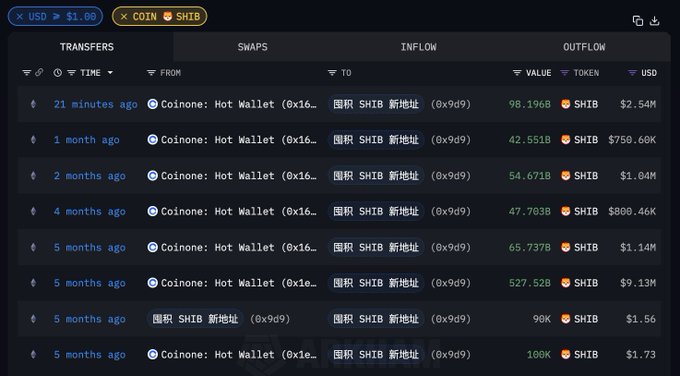Open the 21 minutes ago transaction link
Image resolution: width=680 pixels, height=376 pixels.
[95, 104]
